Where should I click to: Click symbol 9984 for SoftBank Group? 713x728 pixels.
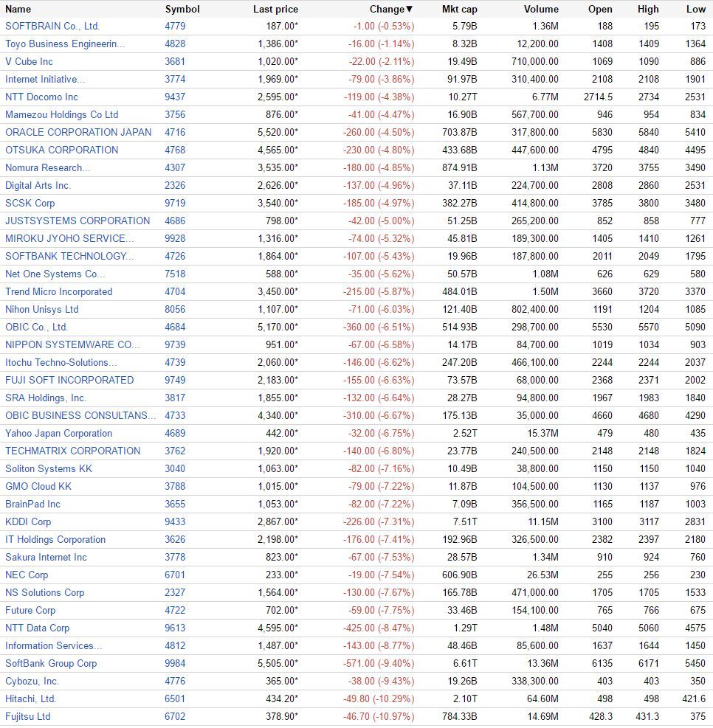pyautogui.click(x=175, y=664)
